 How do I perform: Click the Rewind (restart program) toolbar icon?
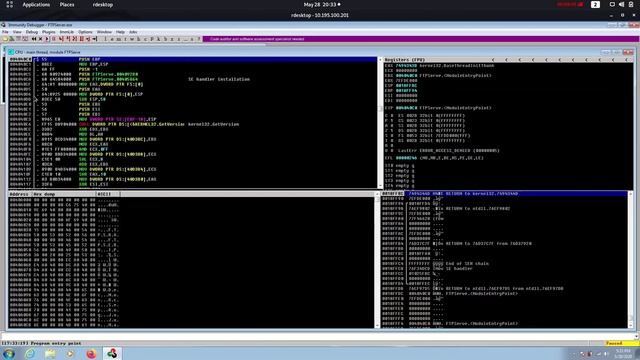(x=34, y=39)
